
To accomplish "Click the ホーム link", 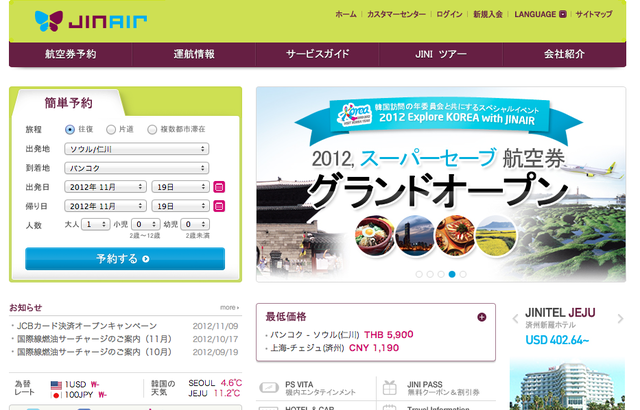I will click(346, 14).
